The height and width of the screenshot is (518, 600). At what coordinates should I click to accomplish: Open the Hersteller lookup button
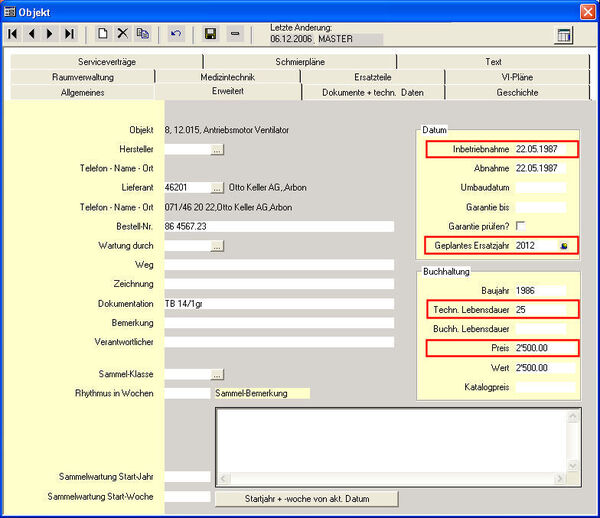(217, 149)
